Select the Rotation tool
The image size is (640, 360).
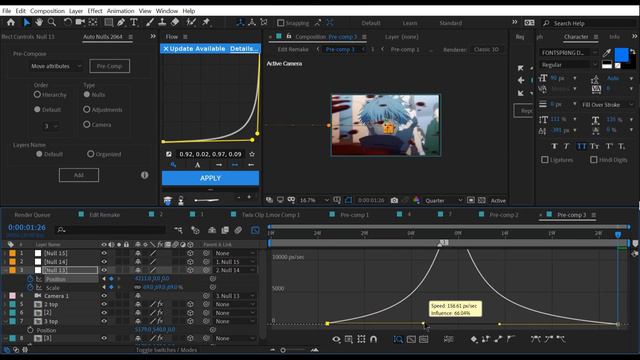point(67,22)
